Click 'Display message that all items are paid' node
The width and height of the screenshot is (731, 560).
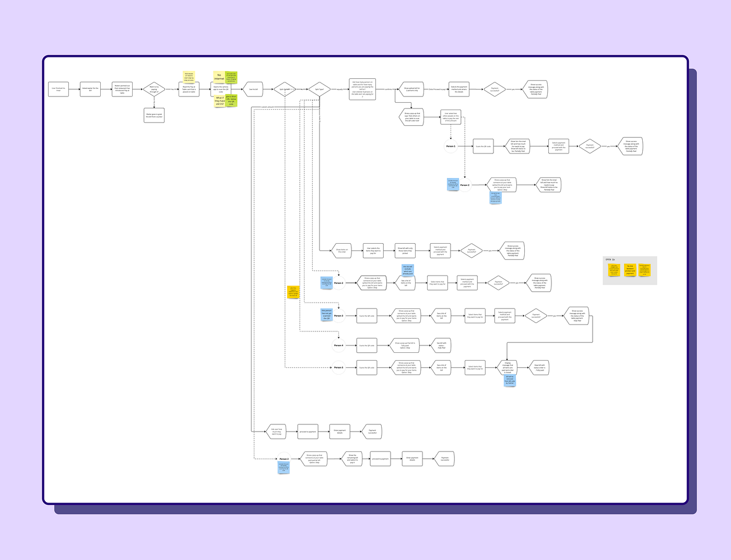pos(508,367)
